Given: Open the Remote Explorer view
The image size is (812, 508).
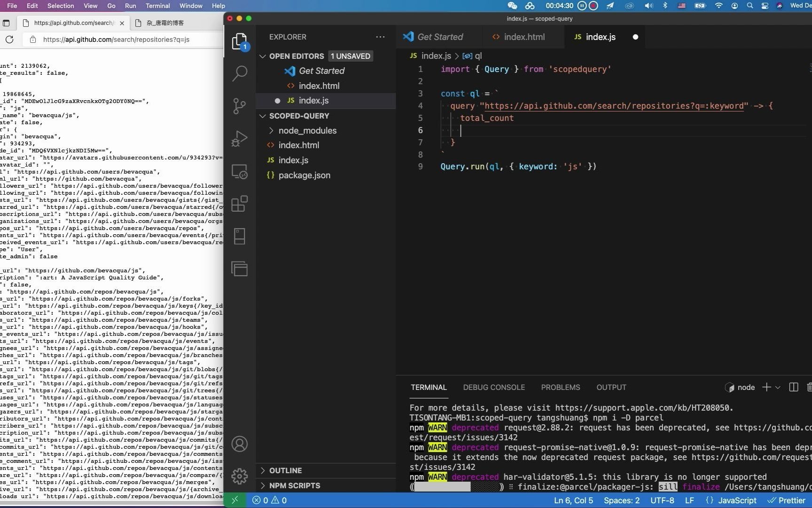Looking at the screenshot, I should pyautogui.click(x=240, y=172).
